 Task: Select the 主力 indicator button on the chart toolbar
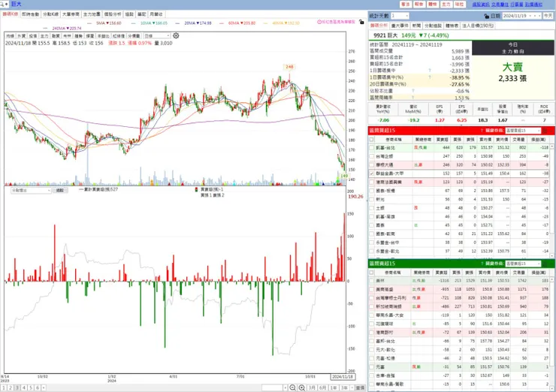click(x=44, y=36)
